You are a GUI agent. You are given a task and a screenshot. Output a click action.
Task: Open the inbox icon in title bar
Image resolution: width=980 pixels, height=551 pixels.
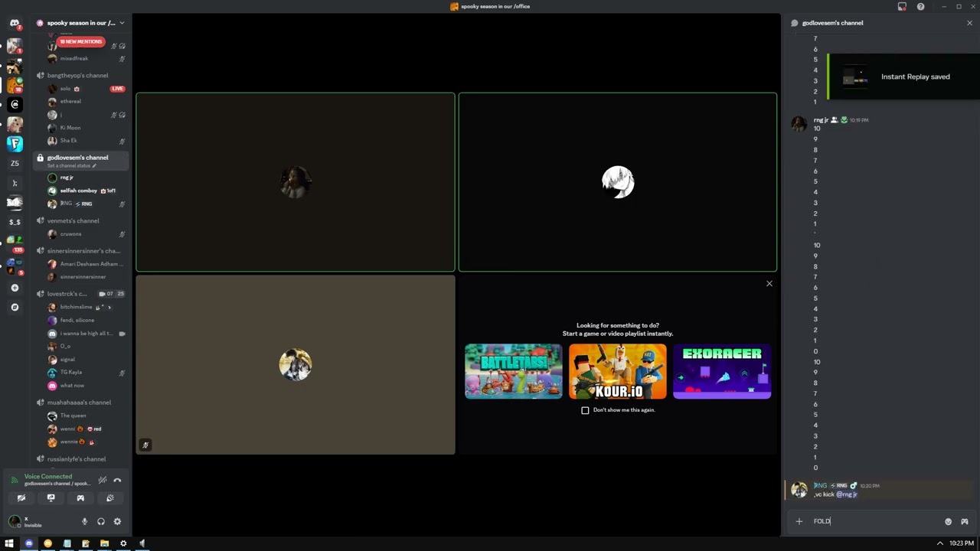(x=902, y=6)
